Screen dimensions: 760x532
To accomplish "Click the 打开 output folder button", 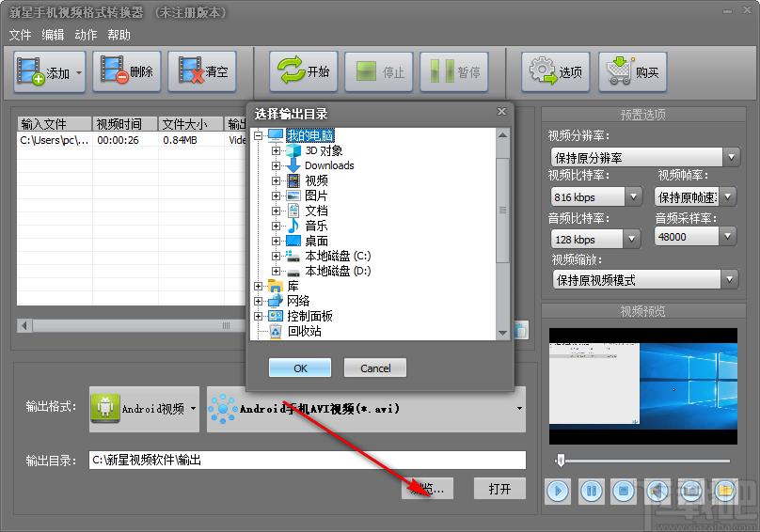I will (499, 489).
